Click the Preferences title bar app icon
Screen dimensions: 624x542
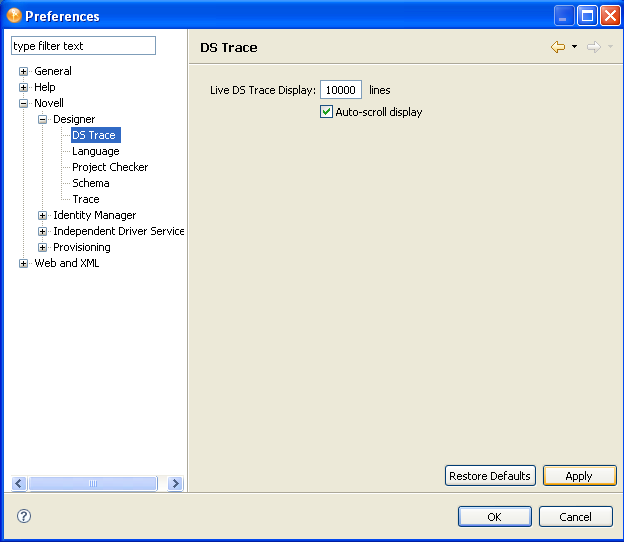(x=14, y=16)
